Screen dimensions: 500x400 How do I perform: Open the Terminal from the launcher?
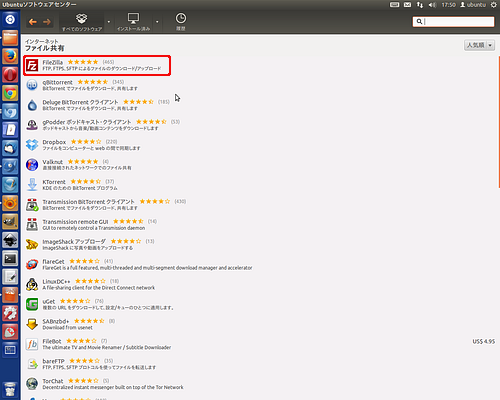point(10,259)
